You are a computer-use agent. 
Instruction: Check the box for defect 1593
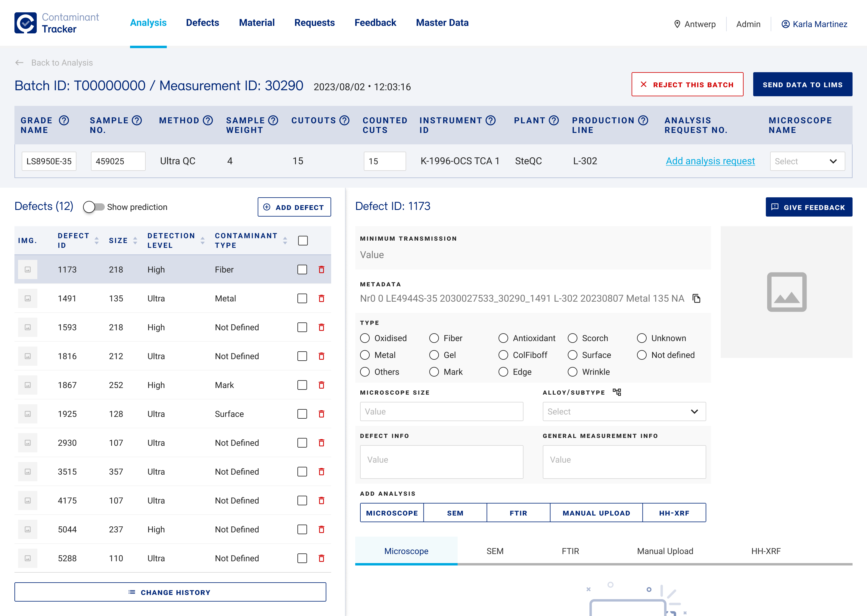click(302, 327)
